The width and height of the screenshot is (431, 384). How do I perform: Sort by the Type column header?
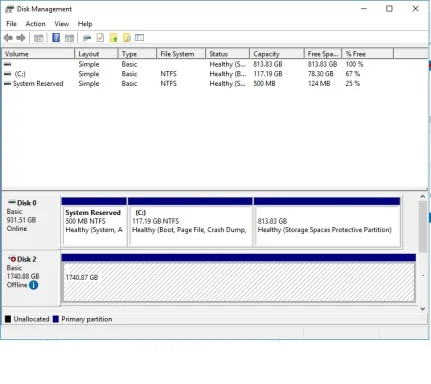coord(137,54)
